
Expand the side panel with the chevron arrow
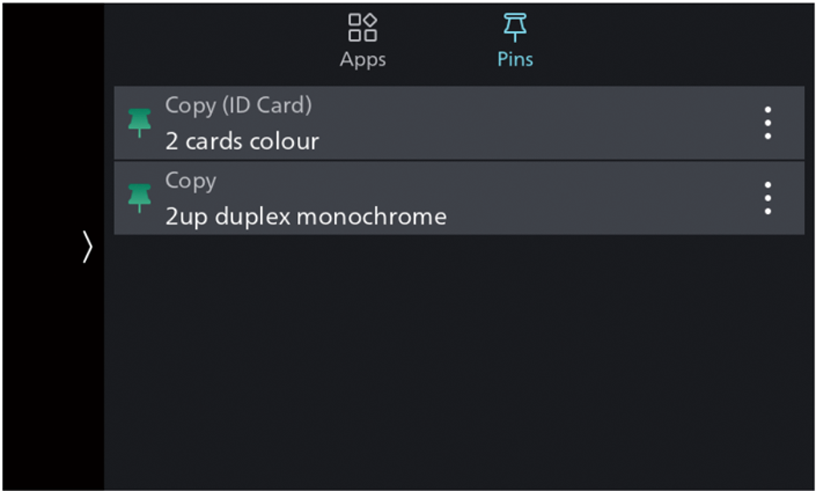coord(87,247)
